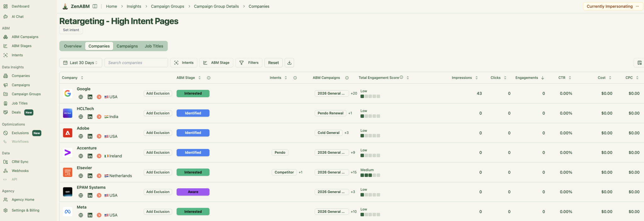Open Meta's website globe icon
Viewport: 644px width, 221px height.
tap(81, 215)
